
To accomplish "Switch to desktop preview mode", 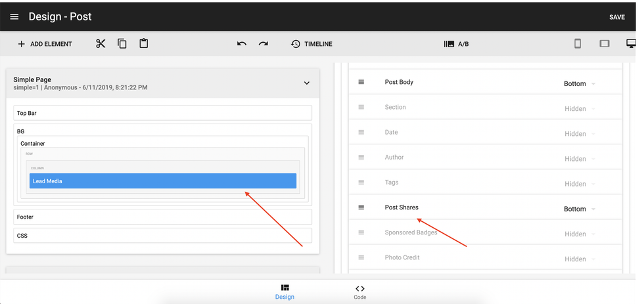I will click(632, 44).
